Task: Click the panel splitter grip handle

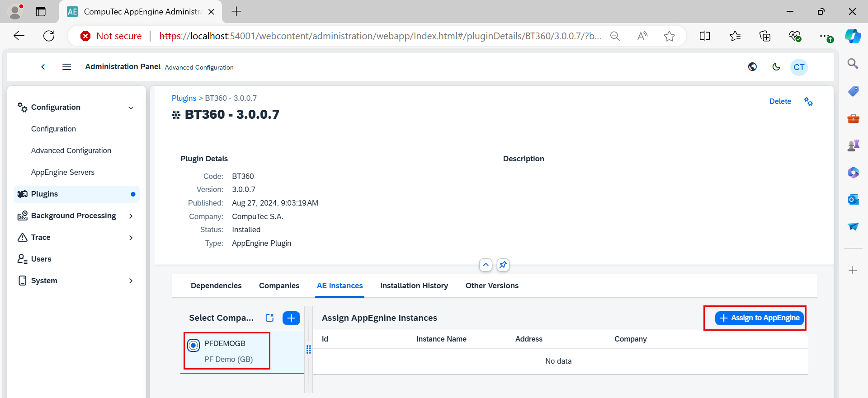Action: (x=309, y=349)
